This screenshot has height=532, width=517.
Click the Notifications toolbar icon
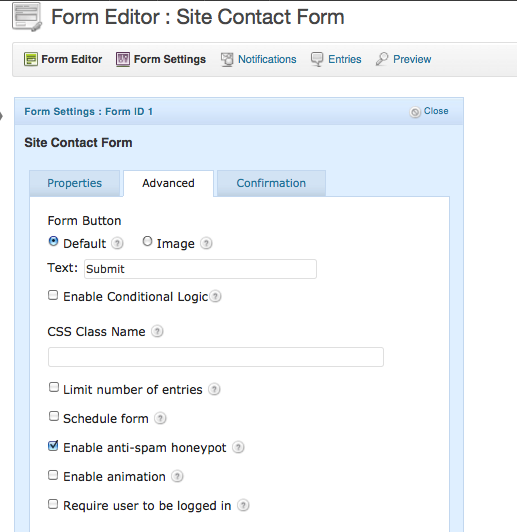pos(227,59)
